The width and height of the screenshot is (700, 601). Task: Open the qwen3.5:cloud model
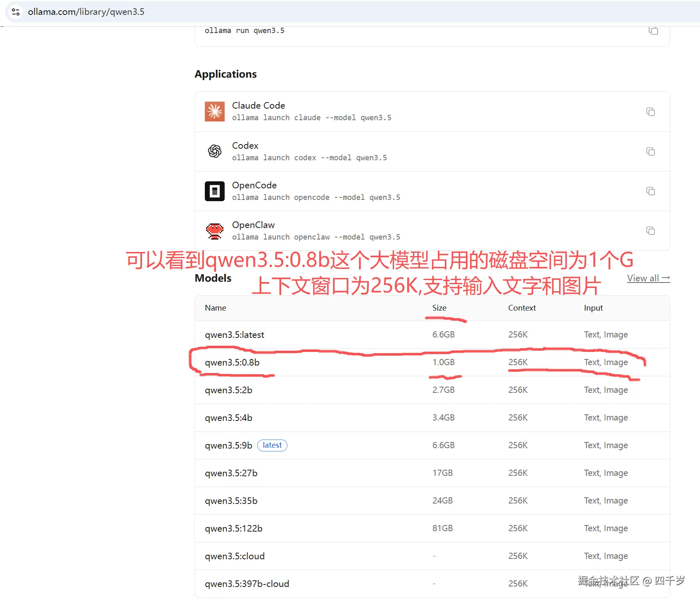[234, 556]
